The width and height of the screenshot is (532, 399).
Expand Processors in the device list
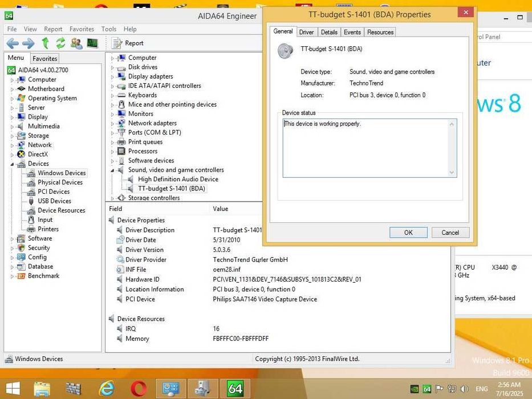(112, 152)
